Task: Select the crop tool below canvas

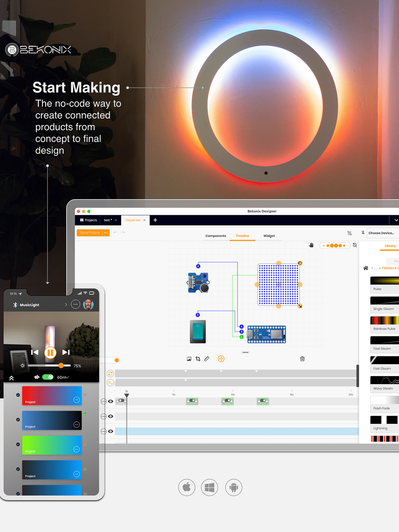Action: coord(198,359)
